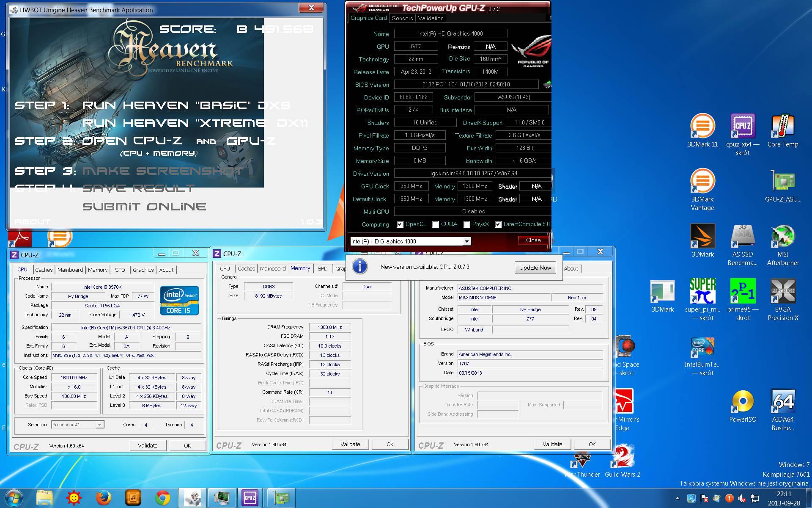Launch the cpuz_x64 desktop shortcut
812x508 pixels.
click(x=743, y=135)
